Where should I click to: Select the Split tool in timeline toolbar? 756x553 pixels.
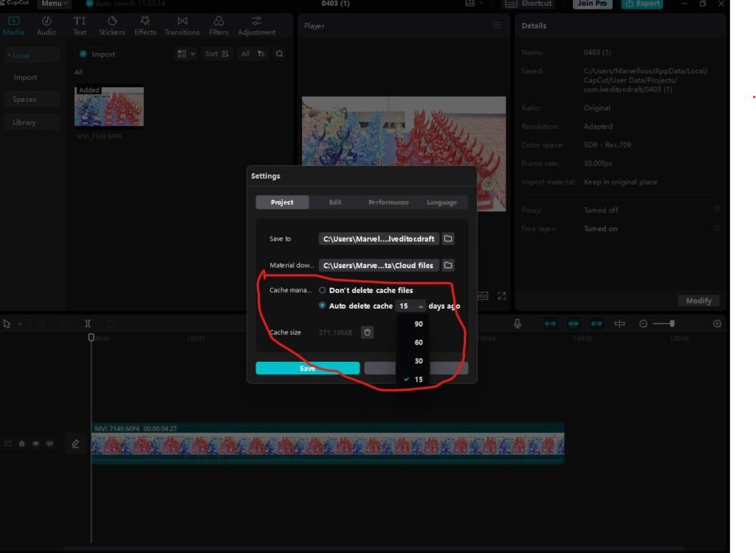tap(87, 323)
